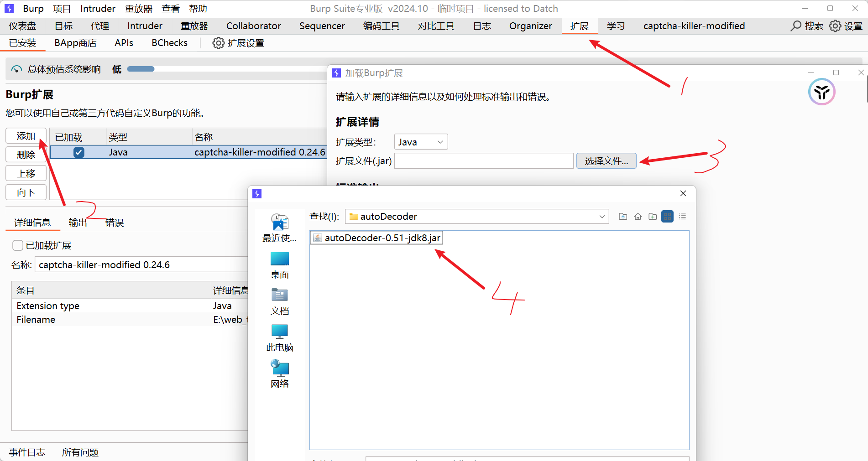Go up one folder level icon

coord(623,217)
